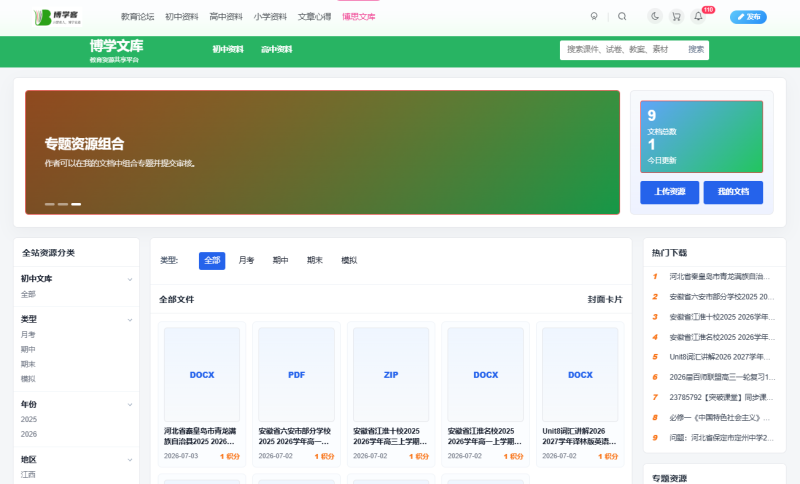Open the search magnifier icon
The image size is (800, 484).
pyautogui.click(x=622, y=16)
